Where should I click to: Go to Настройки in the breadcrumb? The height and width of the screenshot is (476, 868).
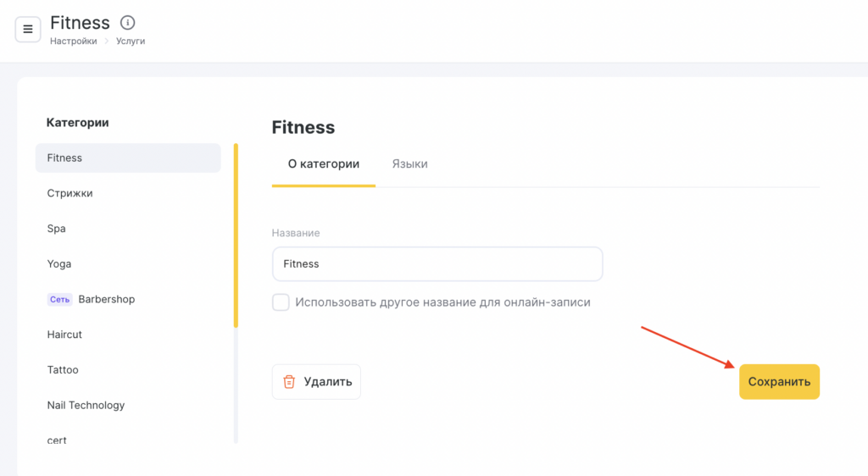pos(73,41)
